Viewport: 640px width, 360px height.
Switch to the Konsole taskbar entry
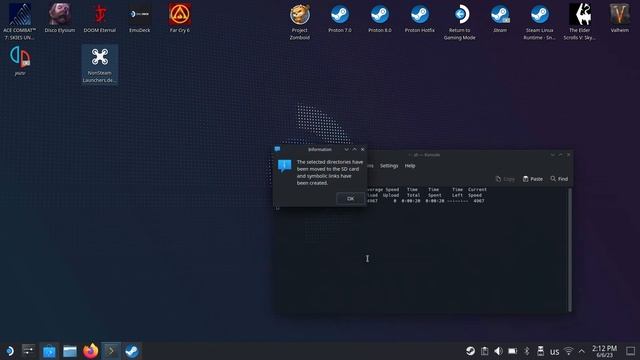pos(111,351)
